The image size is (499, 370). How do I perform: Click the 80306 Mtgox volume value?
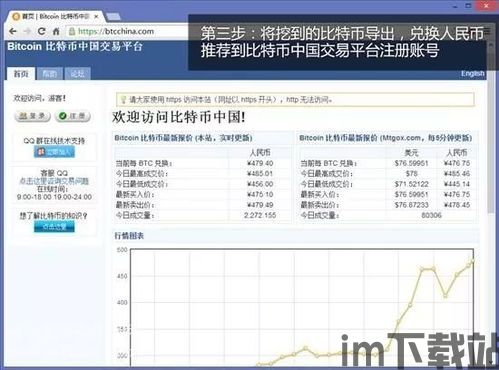(431, 215)
